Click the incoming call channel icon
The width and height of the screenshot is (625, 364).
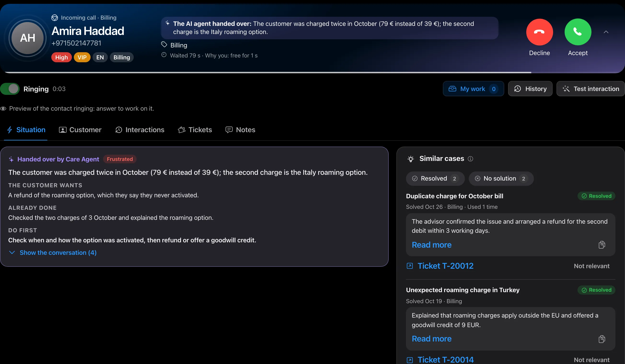[x=55, y=17]
